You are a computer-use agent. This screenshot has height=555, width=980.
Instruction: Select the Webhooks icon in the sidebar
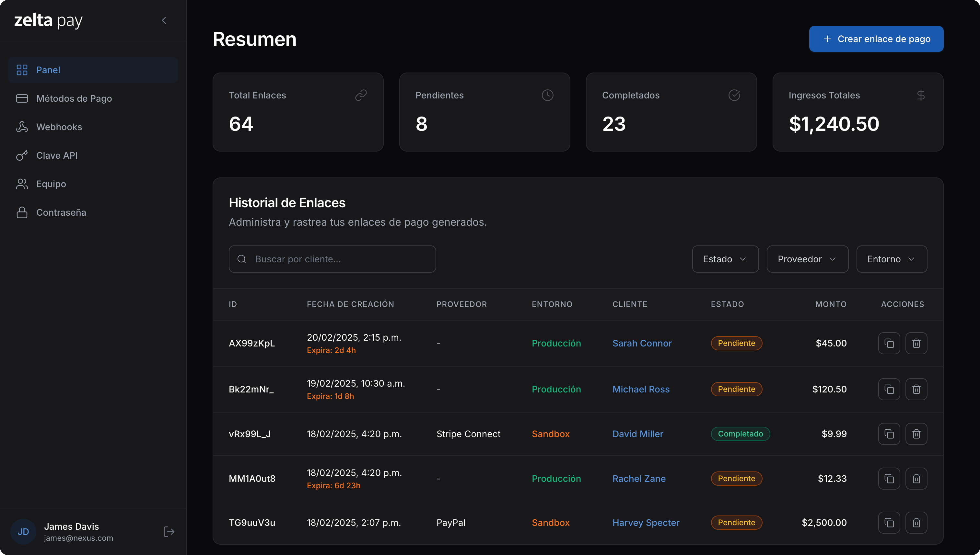[x=22, y=127]
